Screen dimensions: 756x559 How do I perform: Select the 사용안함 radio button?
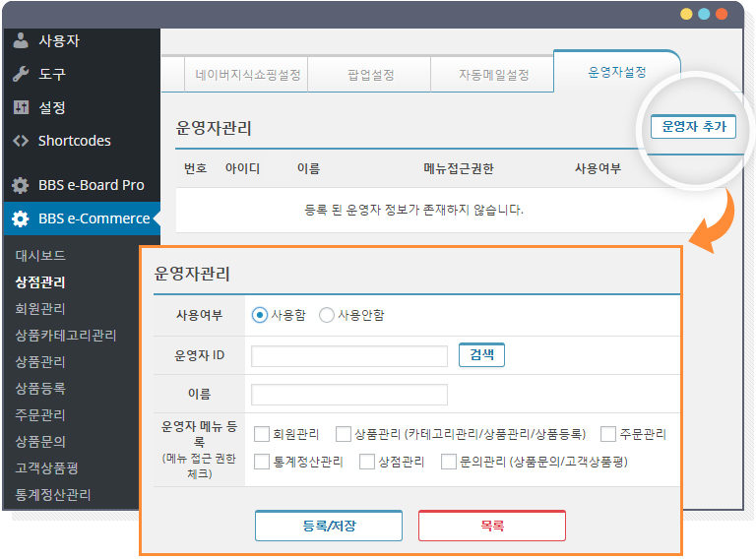click(327, 315)
